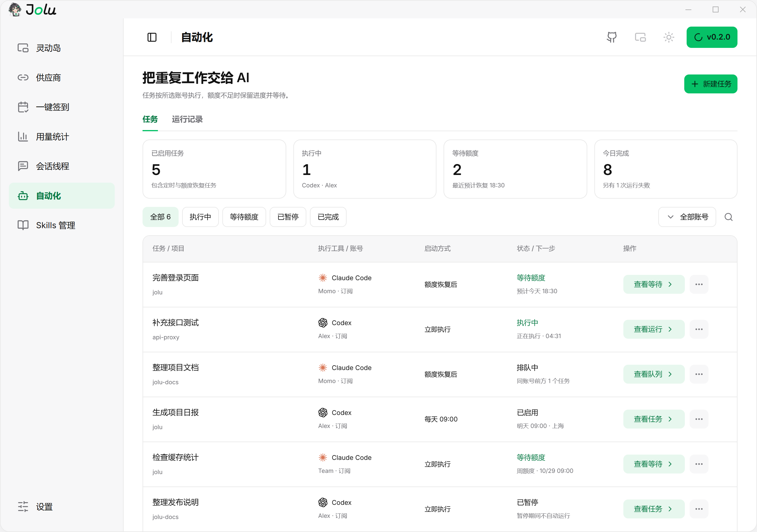The width and height of the screenshot is (757, 532).
Task: Click the 状态 / 下一步 column header
Action: point(536,249)
